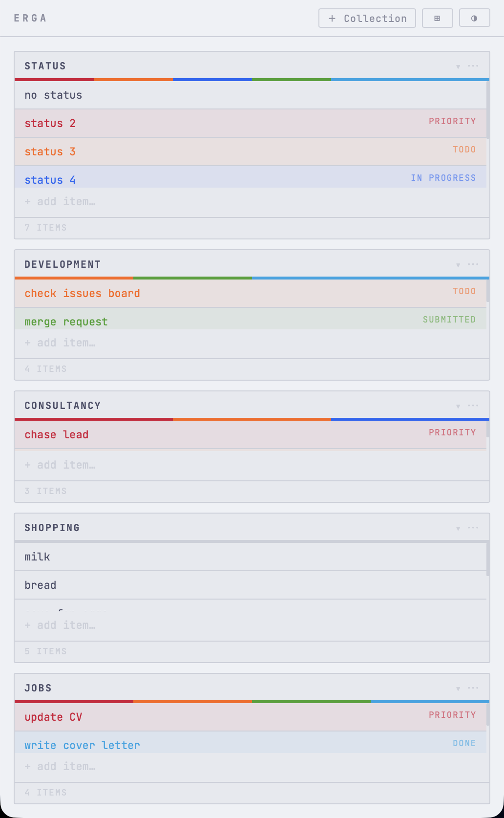Open the Shopping collection's three-dot menu
This screenshot has height=818, width=504.
473,528
